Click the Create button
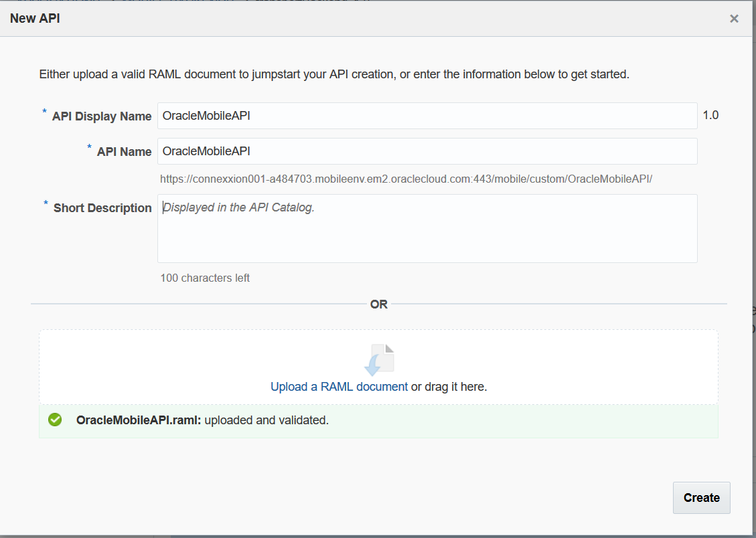The image size is (756, 538). [702, 498]
